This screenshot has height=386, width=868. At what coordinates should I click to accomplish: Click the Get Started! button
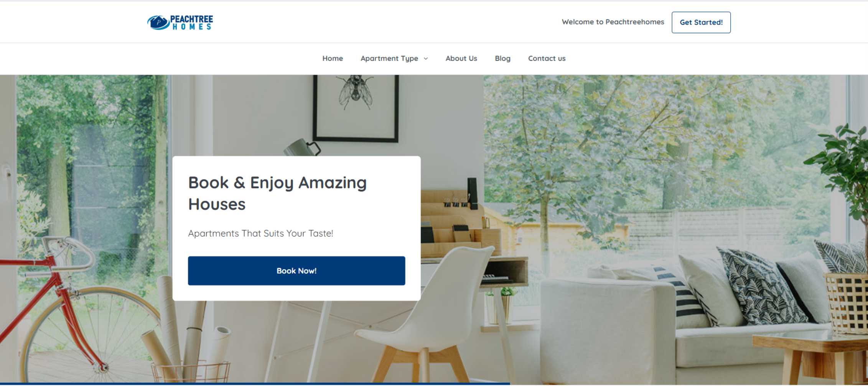(701, 23)
